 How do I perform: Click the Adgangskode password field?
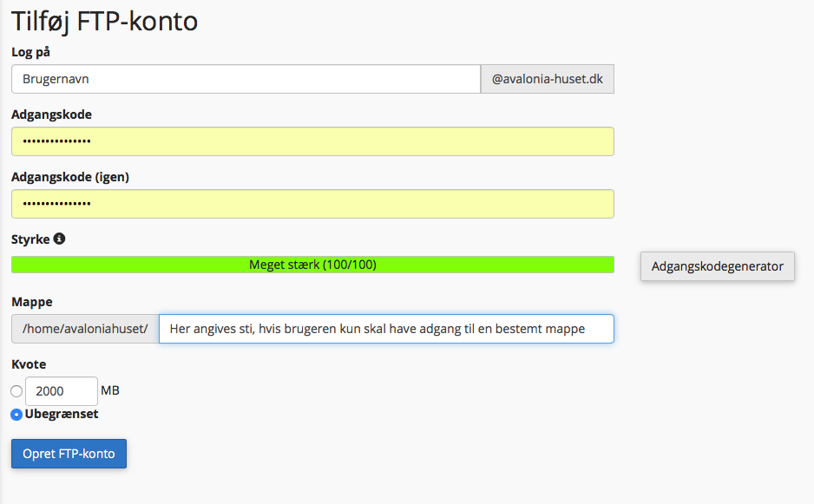click(312, 141)
